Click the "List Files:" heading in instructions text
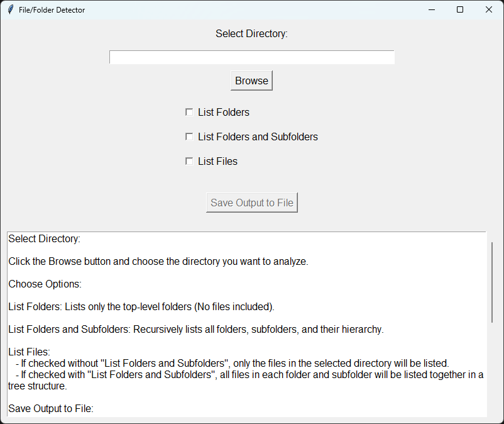Viewport: 504px width, 424px height. tap(29, 352)
